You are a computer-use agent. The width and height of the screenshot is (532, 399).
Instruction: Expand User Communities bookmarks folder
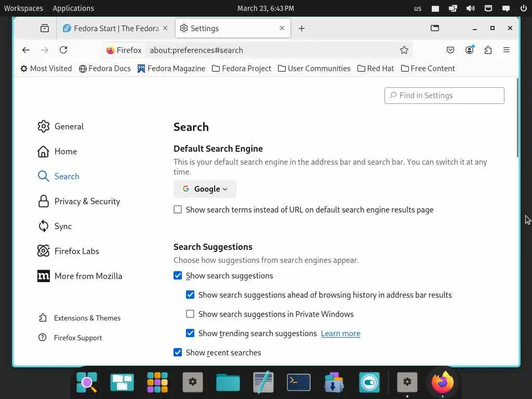coord(314,69)
